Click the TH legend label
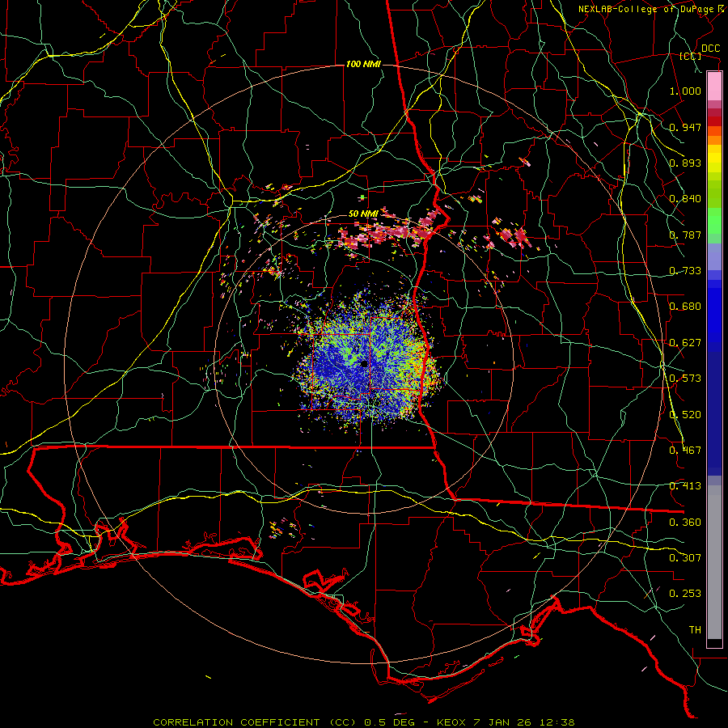Screen dimensions: 728x728 tap(695, 630)
